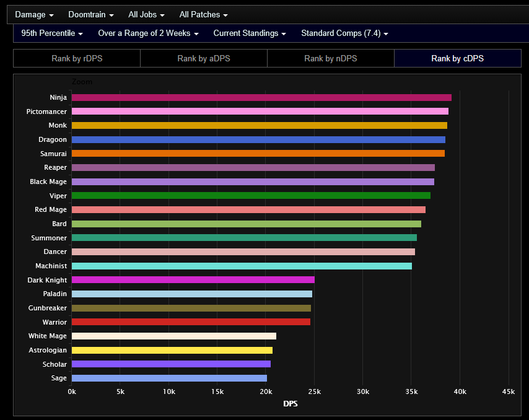Open the All Patches dropdown
This screenshot has width=529, height=420.
203,14
